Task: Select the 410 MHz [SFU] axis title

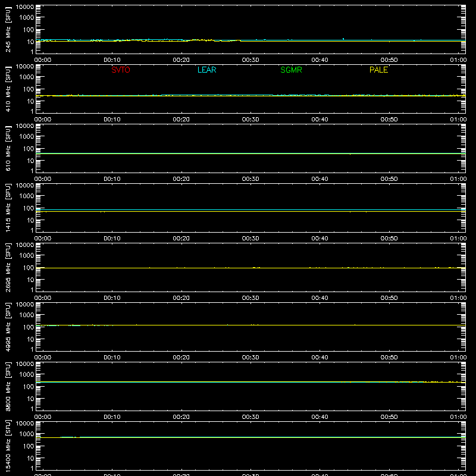Action: click(x=8, y=89)
